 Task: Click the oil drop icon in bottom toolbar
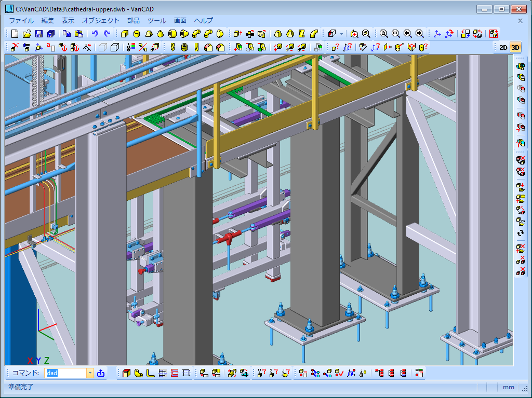(363, 373)
